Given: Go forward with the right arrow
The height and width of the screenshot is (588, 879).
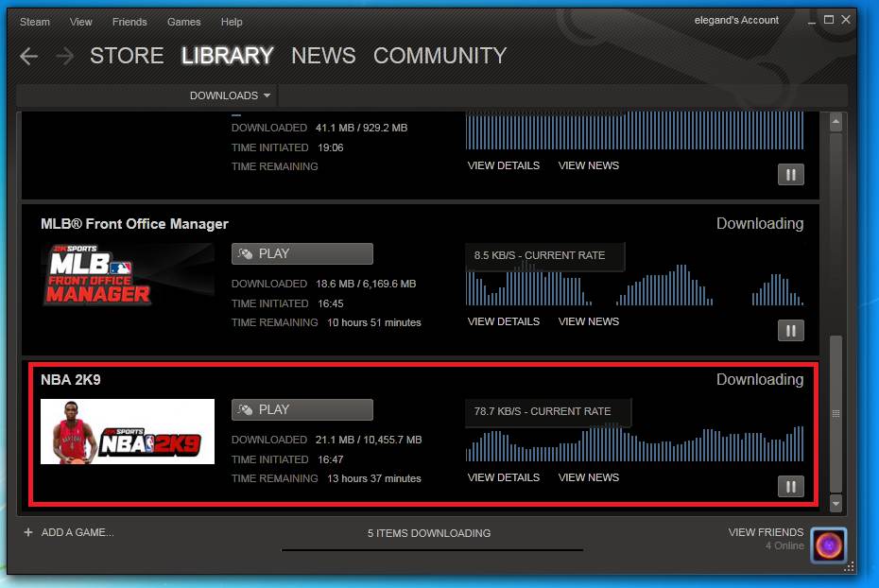Looking at the screenshot, I should point(65,56).
